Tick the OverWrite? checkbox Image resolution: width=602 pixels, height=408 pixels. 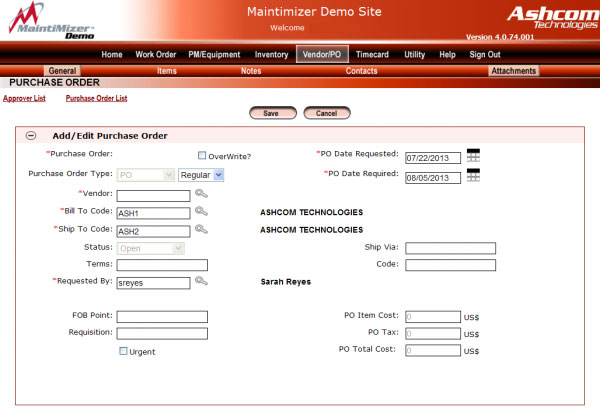[202, 155]
